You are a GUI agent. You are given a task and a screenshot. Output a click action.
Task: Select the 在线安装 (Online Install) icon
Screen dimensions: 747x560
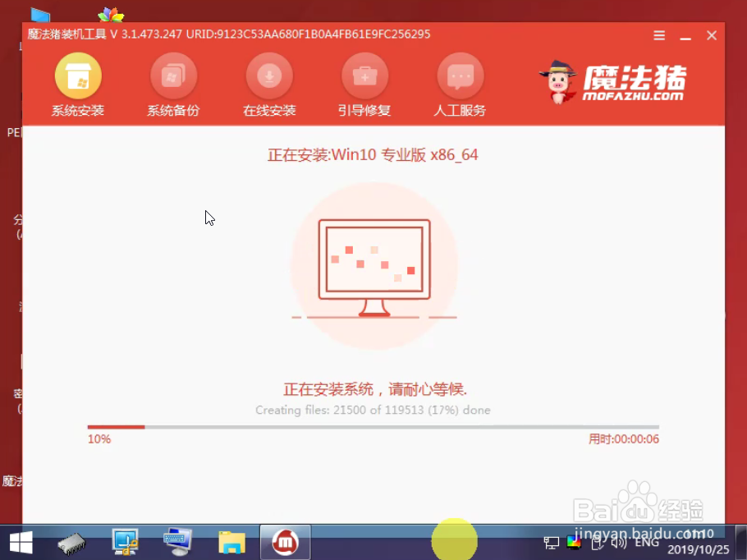point(269,82)
